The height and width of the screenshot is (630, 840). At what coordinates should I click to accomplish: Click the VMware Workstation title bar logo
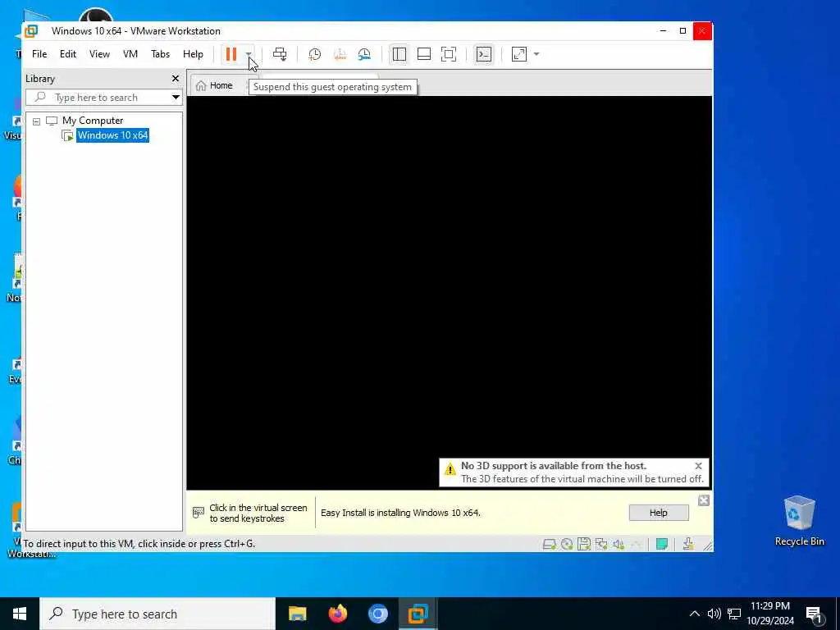point(31,31)
